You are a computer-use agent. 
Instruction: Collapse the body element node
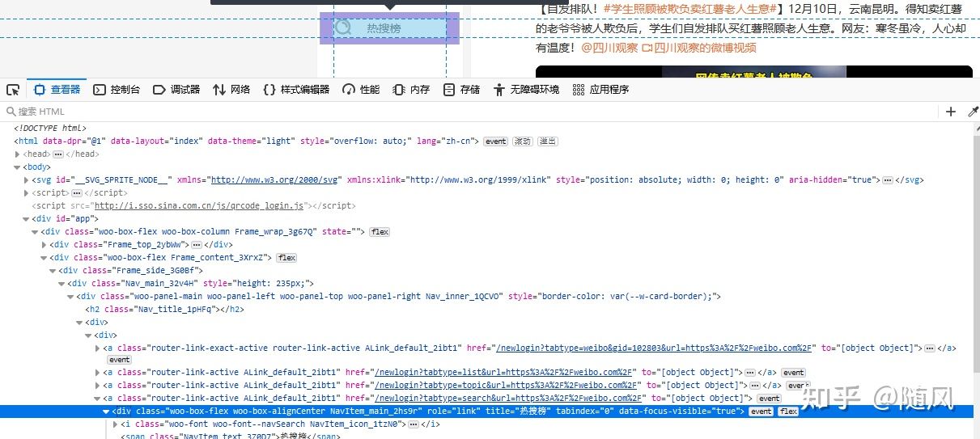(x=18, y=167)
